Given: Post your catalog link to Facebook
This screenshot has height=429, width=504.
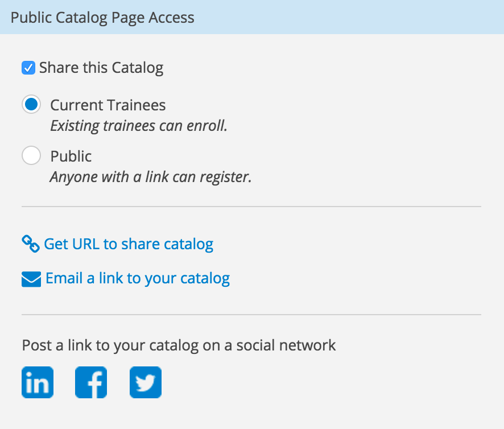Looking at the screenshot, I should (x=90, y=382).
